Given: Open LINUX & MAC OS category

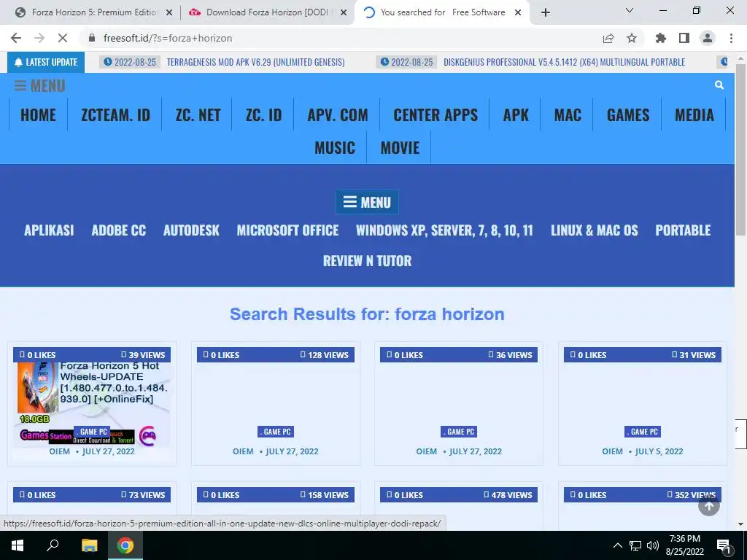Looking at the screenshot, I should [x=594, y=230].
